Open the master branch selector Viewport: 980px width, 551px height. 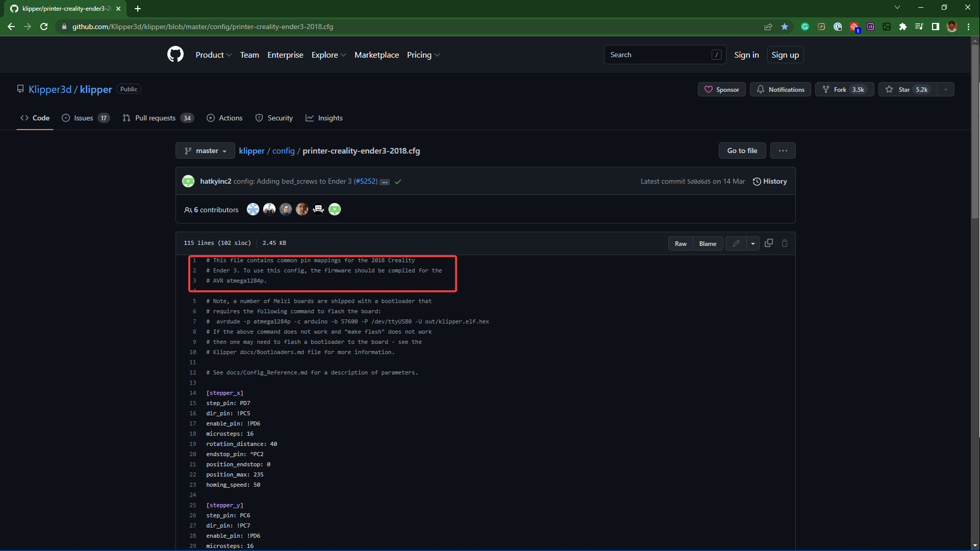coord(205,151)
